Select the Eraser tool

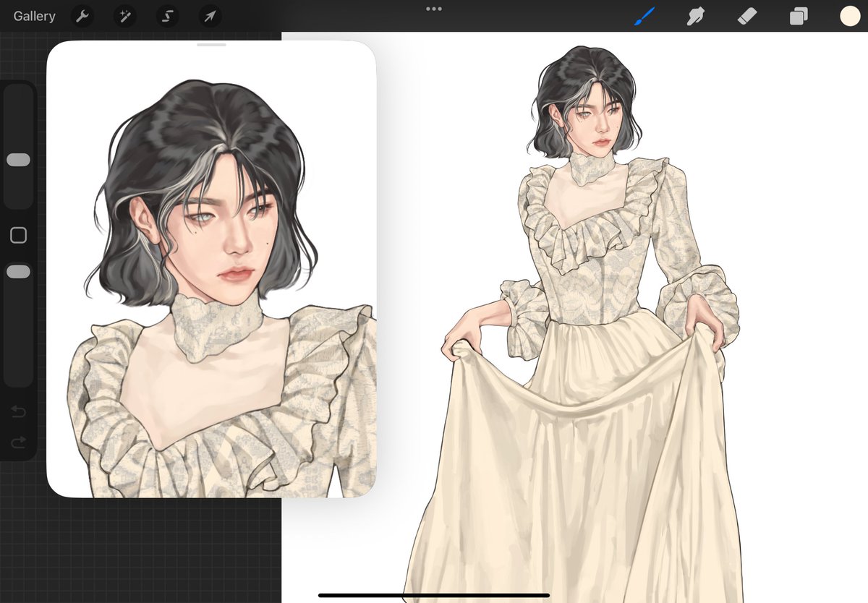tap(746, 16)
